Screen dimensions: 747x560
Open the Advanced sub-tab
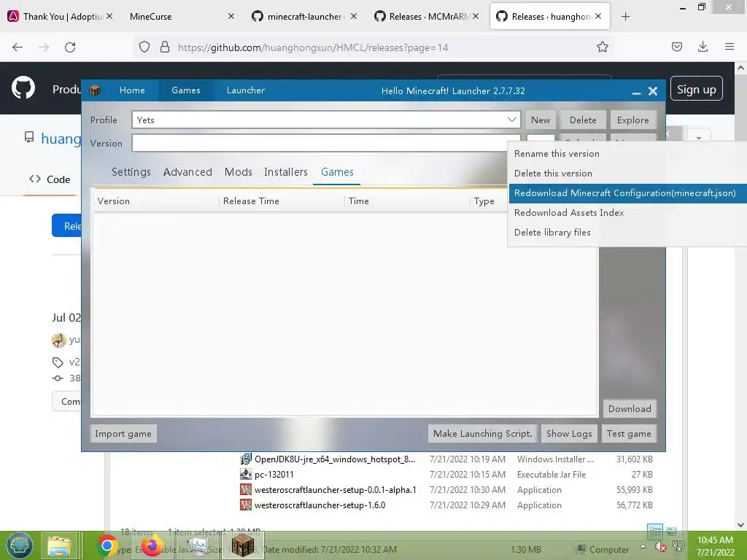[187, 172]
